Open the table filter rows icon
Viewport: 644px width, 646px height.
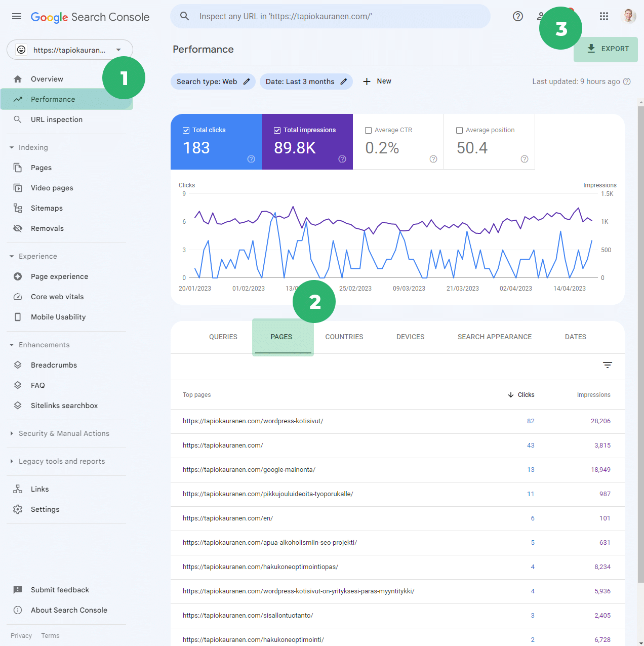[608, 365]
